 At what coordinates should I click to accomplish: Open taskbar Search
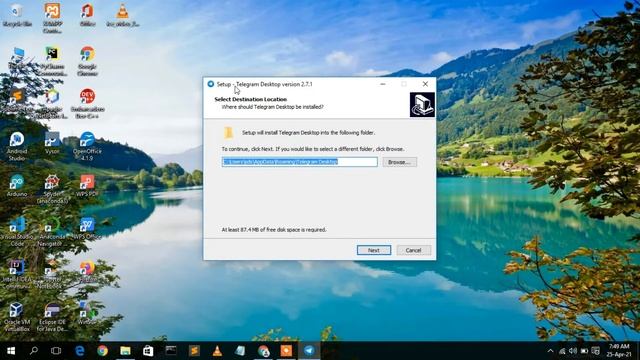[x=34, y=351]
